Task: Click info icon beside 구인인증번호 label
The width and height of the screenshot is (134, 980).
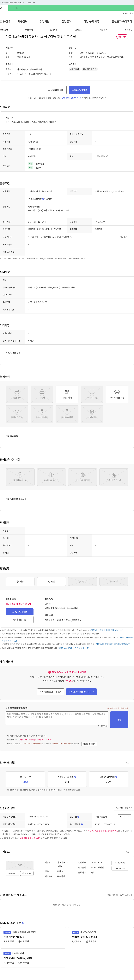Action: [82, 824]
